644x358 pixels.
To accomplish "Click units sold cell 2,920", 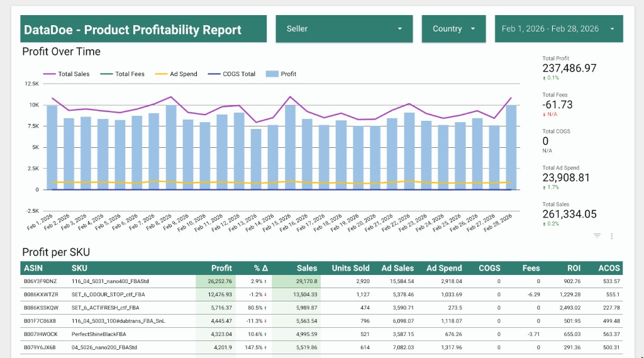I will click(x=363, y=281).
